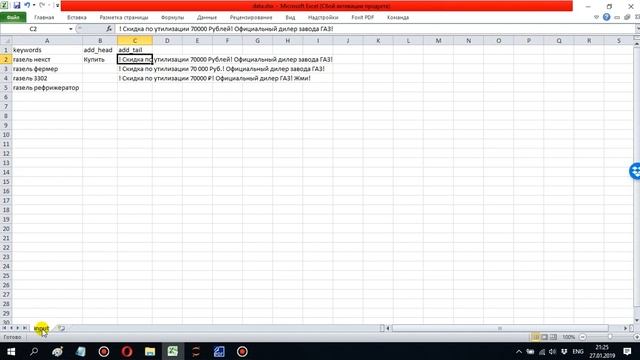Viewport: 640px width, 360px height.
Task: Open the Надстройки ribbon tab
Action: tap(323, 18)
